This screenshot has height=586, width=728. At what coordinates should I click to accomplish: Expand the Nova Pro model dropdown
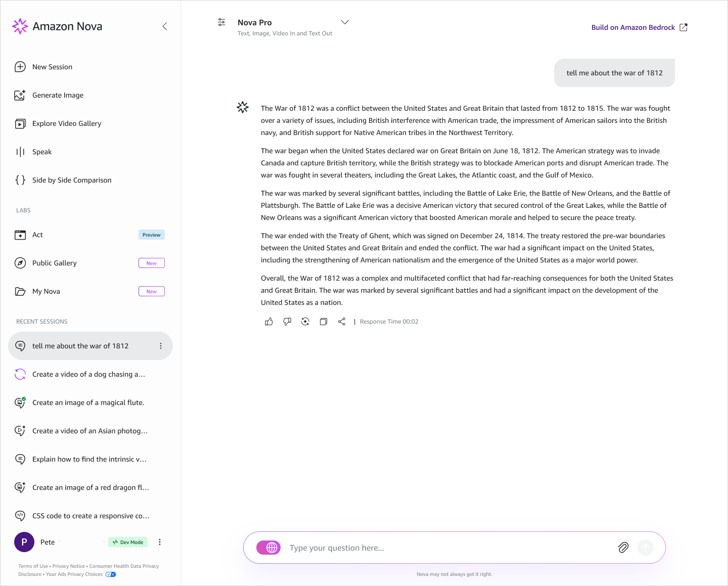coord(345,22)
